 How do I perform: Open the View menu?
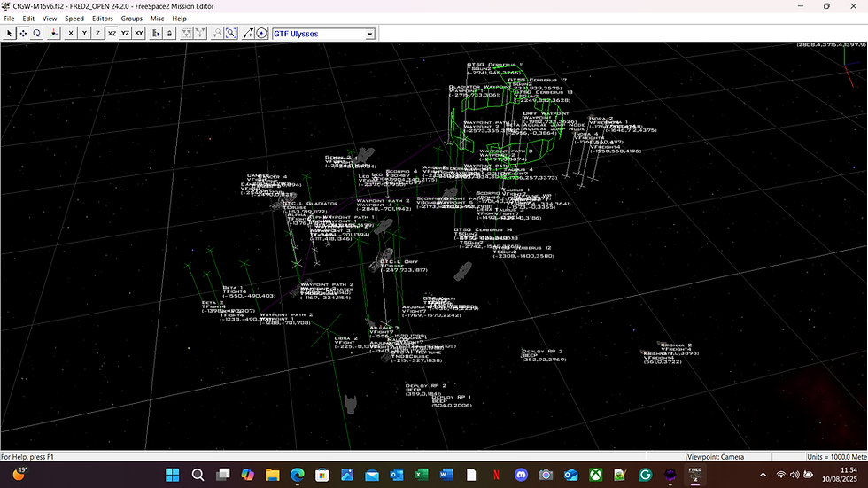click(50, 19)
